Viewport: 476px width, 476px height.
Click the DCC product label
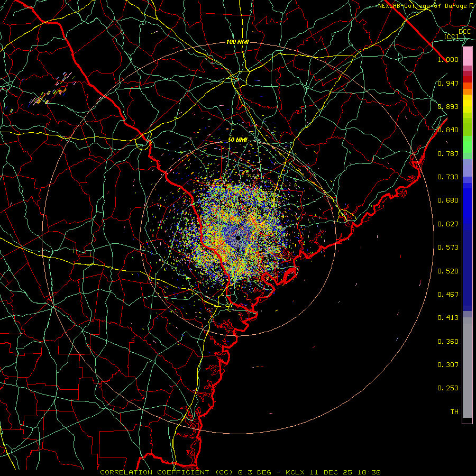(464, 31)
